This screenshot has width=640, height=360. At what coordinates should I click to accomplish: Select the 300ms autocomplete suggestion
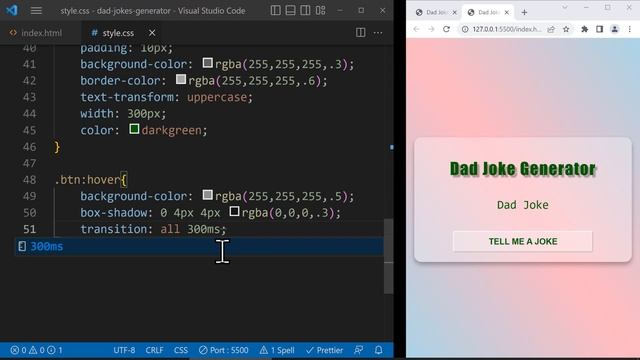(x=199, y=247)
